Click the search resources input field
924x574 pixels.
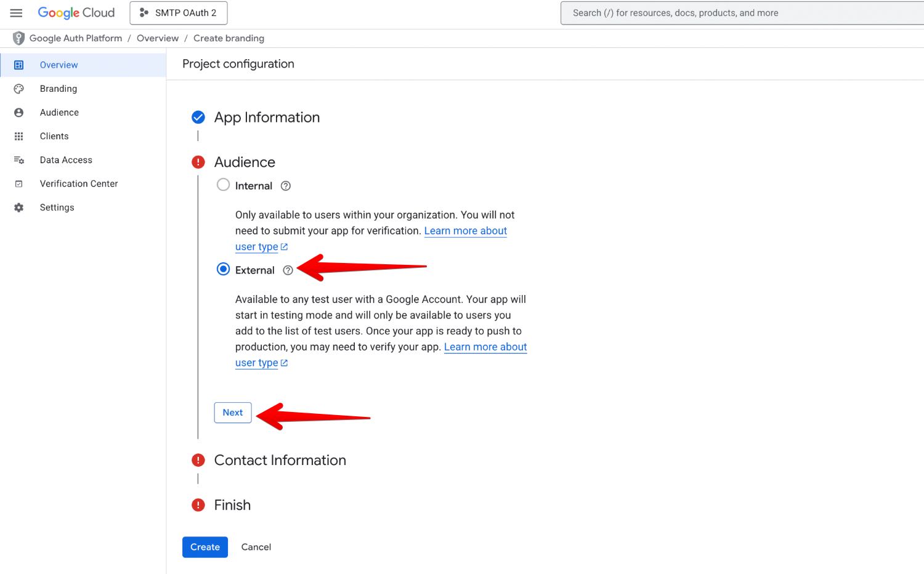point(739,13)
